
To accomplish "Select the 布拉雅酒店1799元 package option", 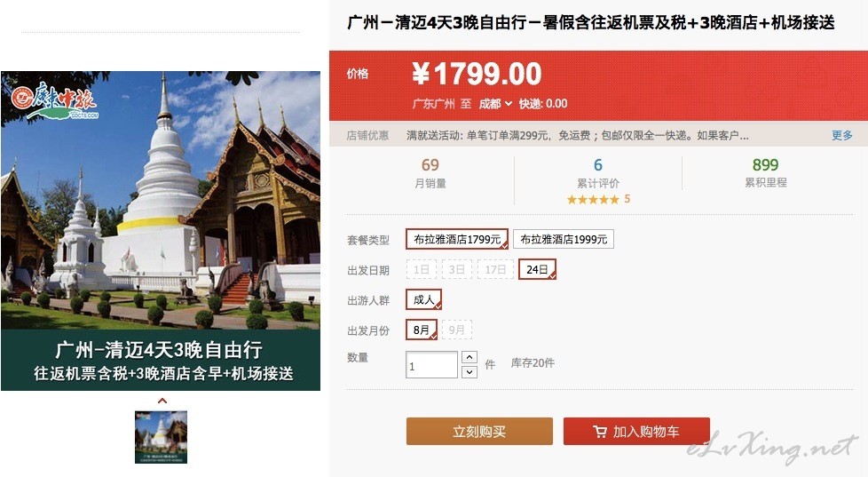I will [x=457, y=239].
